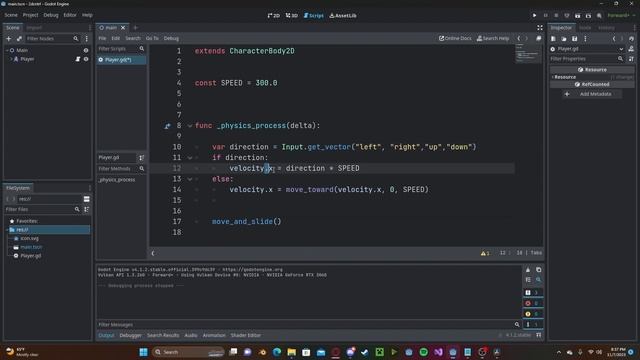Toggle visibility of Player node

pos(86,59)
